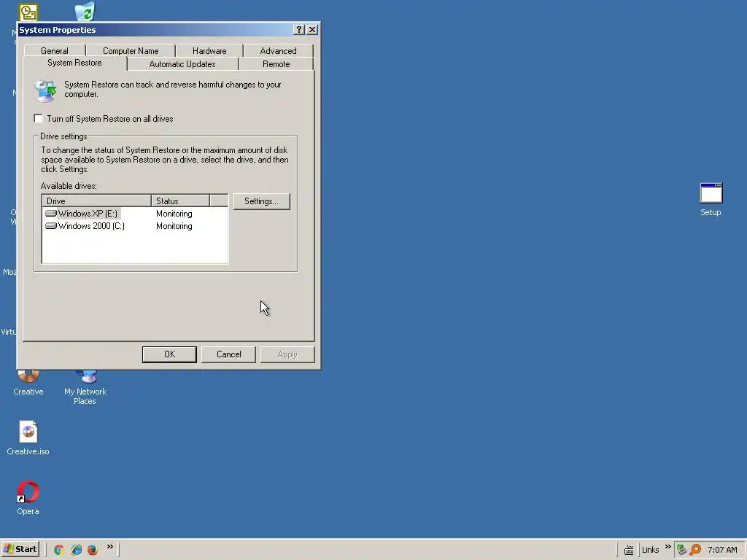747x560 pixels.
Task: Click the Windows XP (E:) drive icon
Action: click(x=51, y=214)
